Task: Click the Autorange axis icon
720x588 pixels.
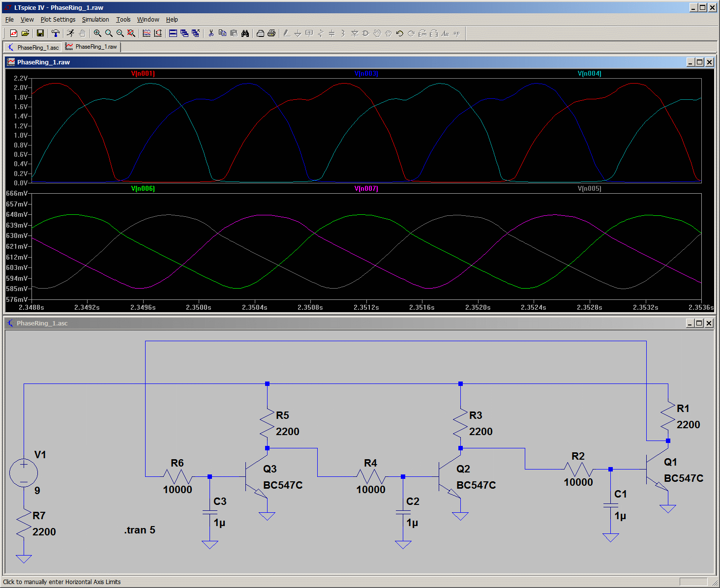Action: 158,33
